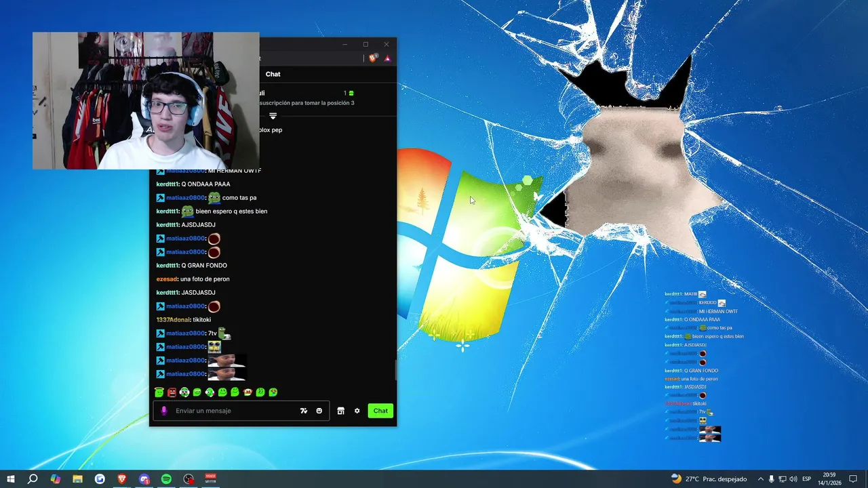Screen dimensions: 868x488
Task: Click the 'AJSDJASDJ' message text
Action: (199, 224)
